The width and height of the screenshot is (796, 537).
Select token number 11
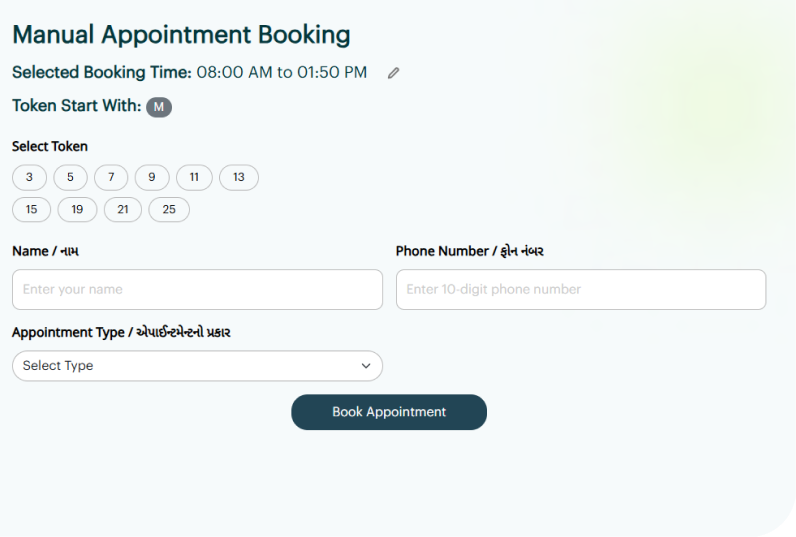pos(194,178)
